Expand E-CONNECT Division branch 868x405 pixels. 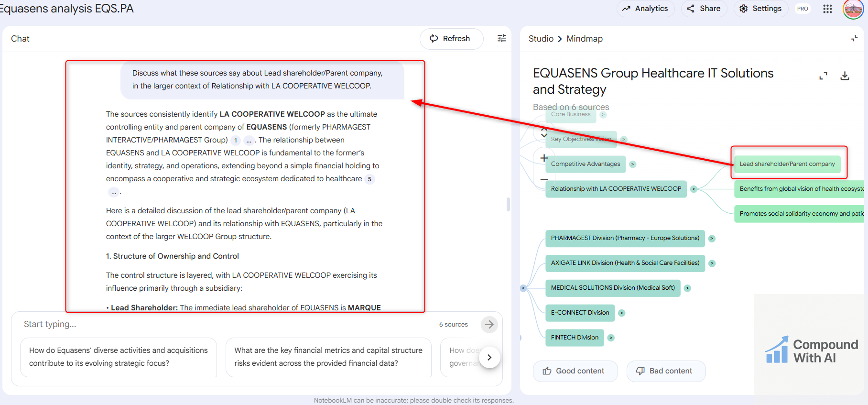(x=621, y=313)
